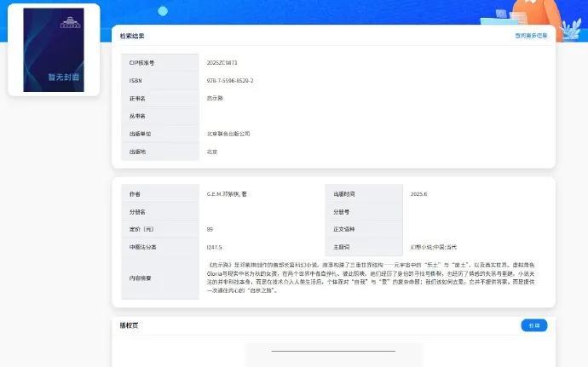
Task: Select the 分册号 label cell
Action: [x=364, y=212]
